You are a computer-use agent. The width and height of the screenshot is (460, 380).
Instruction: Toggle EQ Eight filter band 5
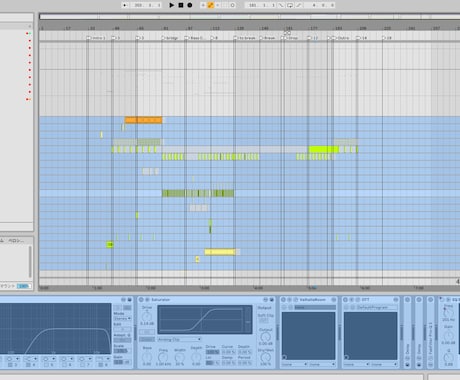[x=46, y=365]
